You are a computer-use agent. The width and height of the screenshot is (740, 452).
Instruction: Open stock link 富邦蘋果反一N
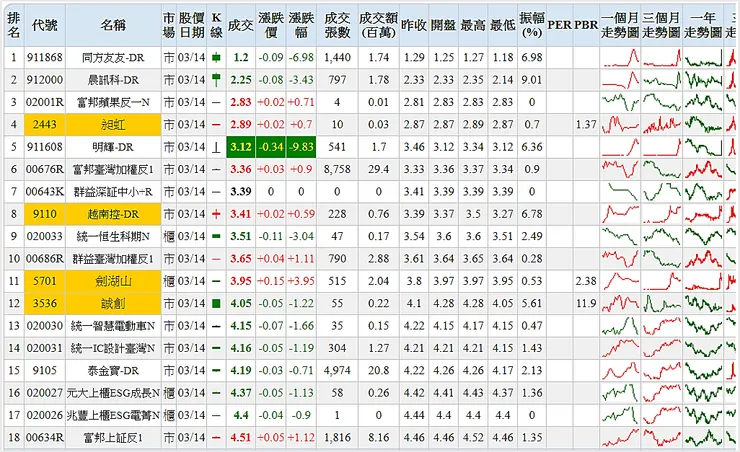coord(113,102)
